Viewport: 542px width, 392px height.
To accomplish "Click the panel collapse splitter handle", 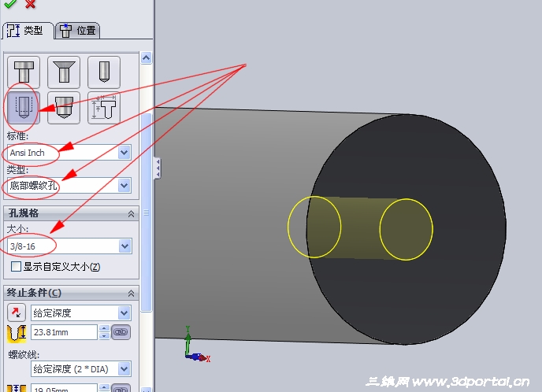I will click(x=158, y=168).
